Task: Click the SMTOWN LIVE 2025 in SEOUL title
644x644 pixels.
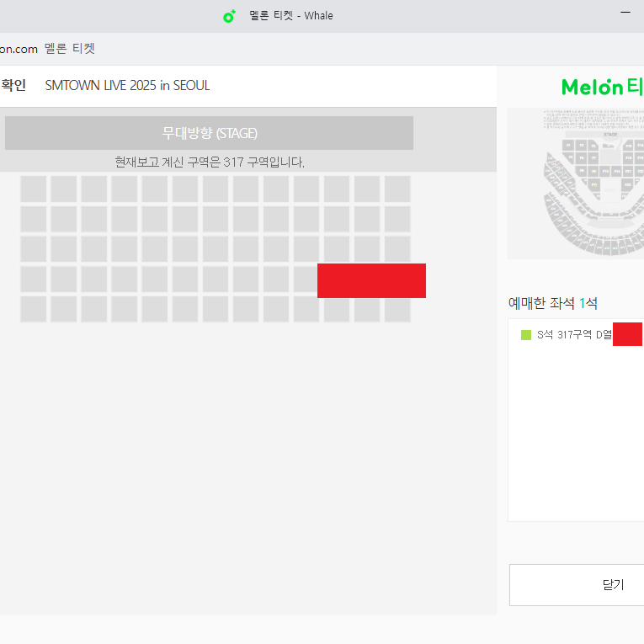Action: click(127, 85)
